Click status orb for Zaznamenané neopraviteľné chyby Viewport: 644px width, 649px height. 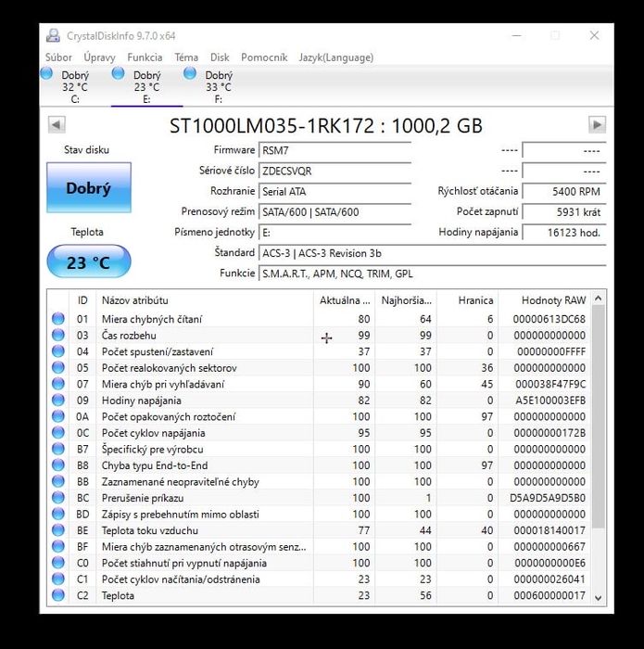(x=58, y=481)
